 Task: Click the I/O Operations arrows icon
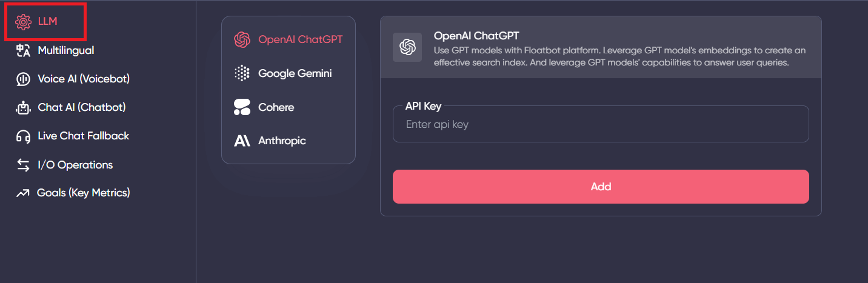click(23, 165)
